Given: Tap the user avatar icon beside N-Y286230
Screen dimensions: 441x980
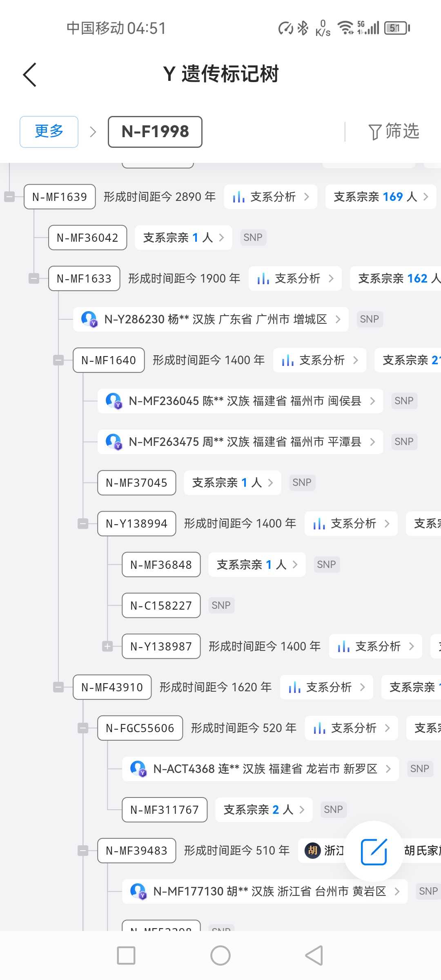Looking at the screenshot, I should (89, 319).
